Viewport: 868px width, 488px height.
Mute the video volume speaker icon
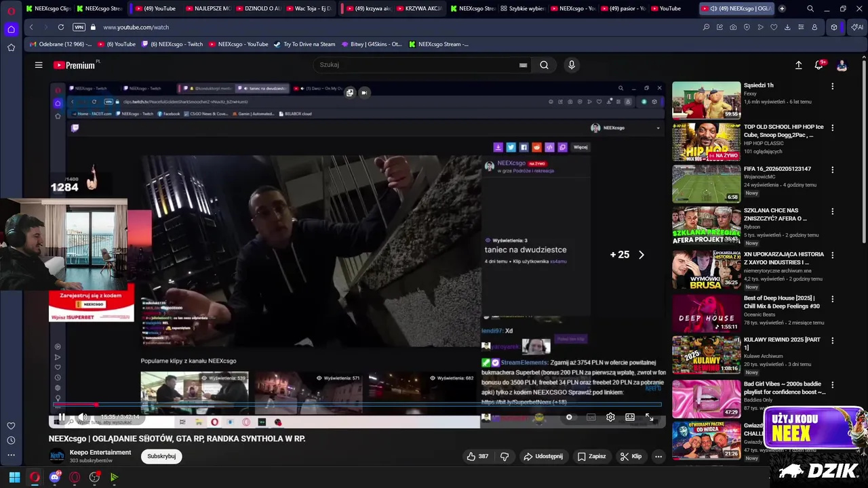pos(83,417)
